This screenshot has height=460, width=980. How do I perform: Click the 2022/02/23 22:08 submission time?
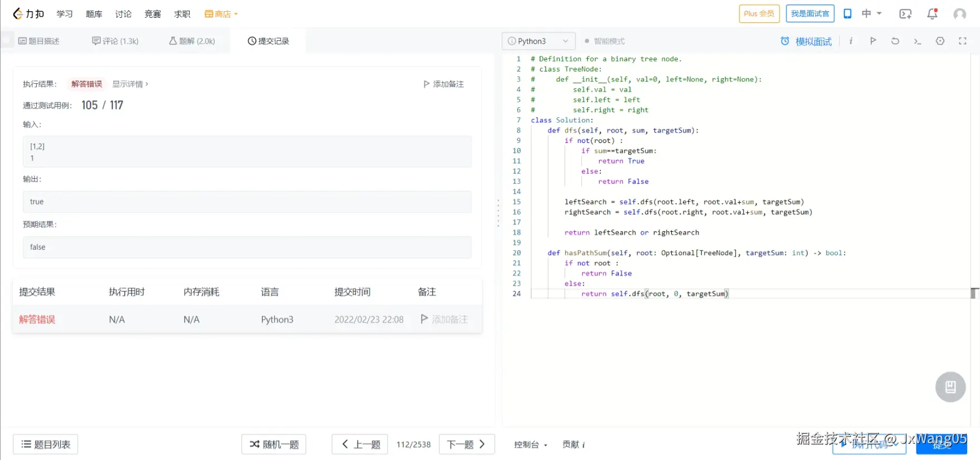click(x=369, y=319)
